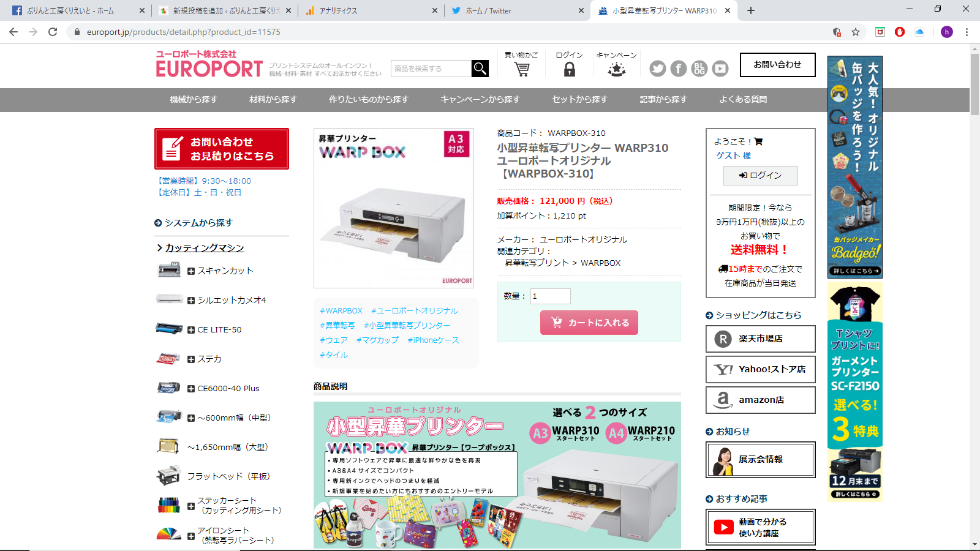Bookmark this page with star icon
980x551 pixels.
click(x=856, y=32)
